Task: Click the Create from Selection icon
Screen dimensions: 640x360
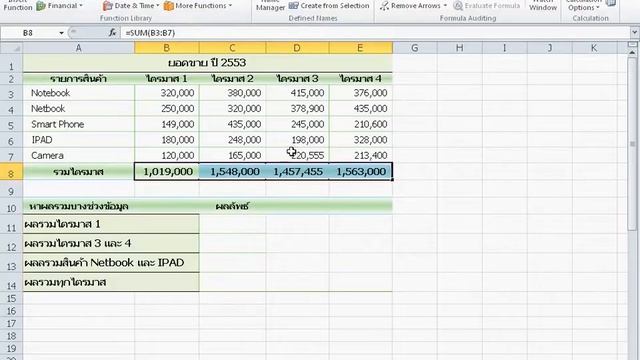Action: point(293,6)
